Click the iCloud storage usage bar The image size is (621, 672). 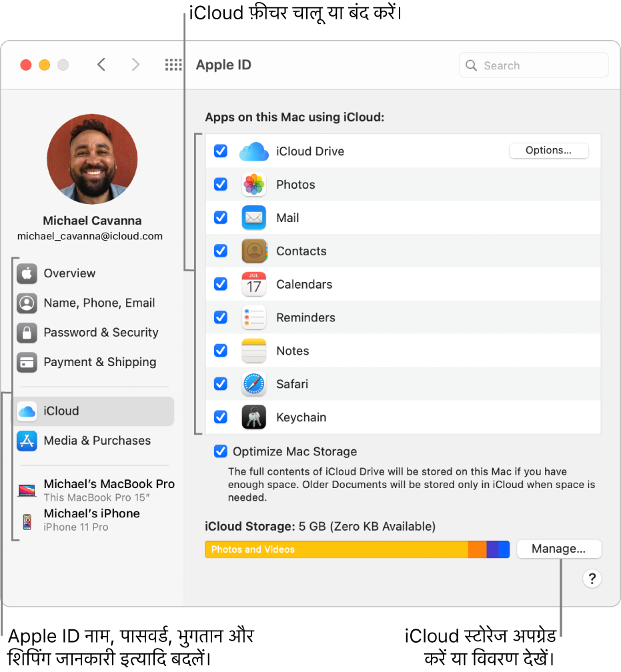358,549
